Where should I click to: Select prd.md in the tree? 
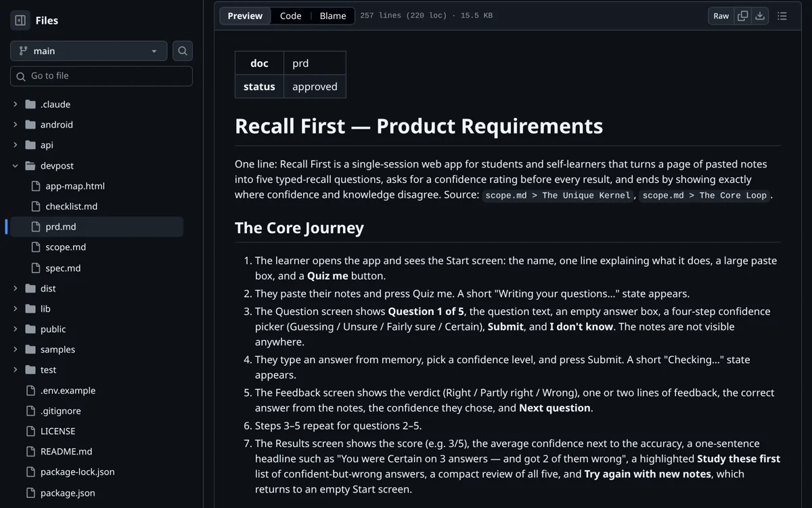pos(61,227)
